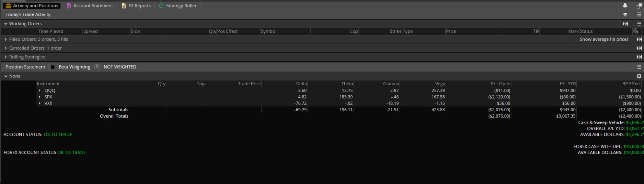Open Position Statement list menu icon
Viewport: 644px width, 184px height.
point(639,67)
